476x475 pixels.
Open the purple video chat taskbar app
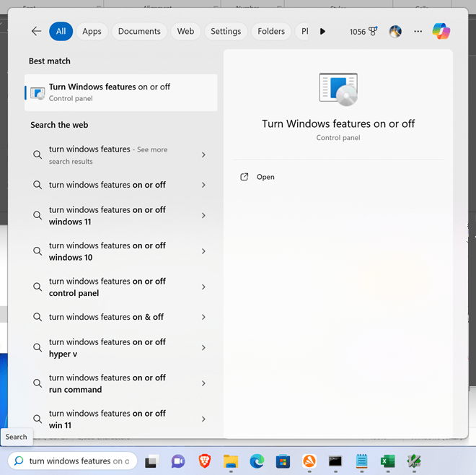pos(178,461)
